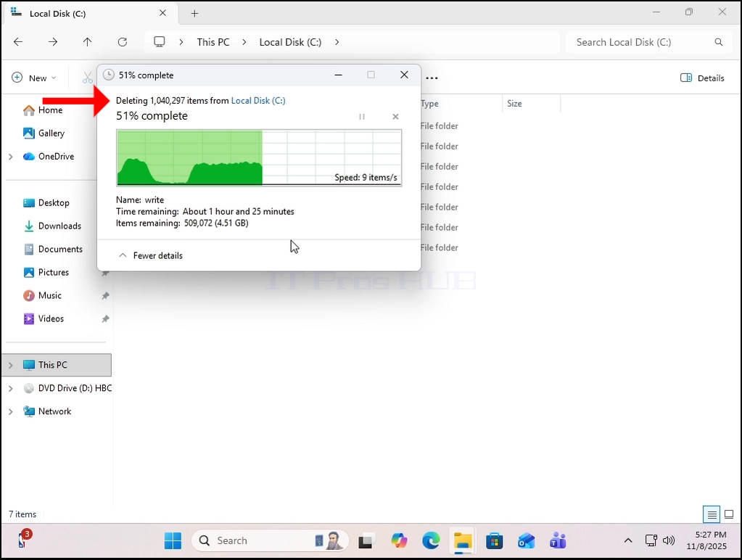Screen dimensions: 742x560
Task: Open chevron between This PC and Local Disk
Action: point(244,42)
